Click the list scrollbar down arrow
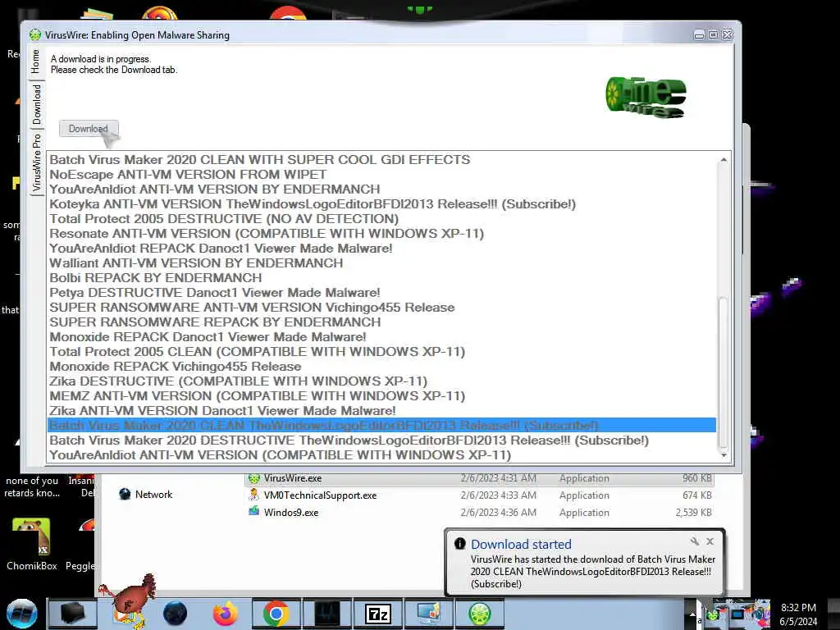This screenshot has height=630, width=840. (724, 455)
